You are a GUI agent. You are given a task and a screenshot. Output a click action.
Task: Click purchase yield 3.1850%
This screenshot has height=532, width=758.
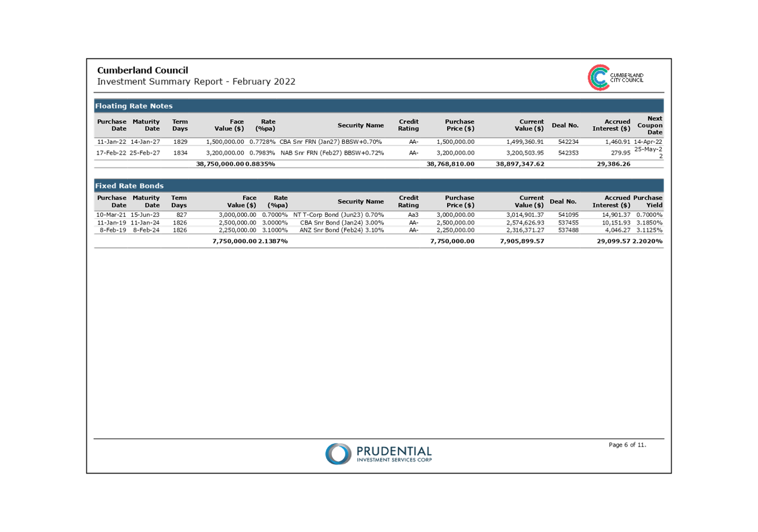click(x=650, y=222)
